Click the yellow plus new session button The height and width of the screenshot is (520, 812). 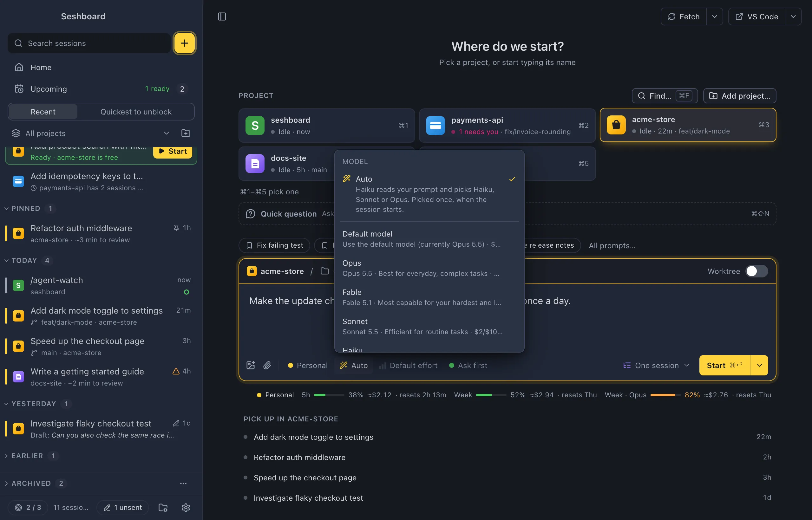pos(184,43)
